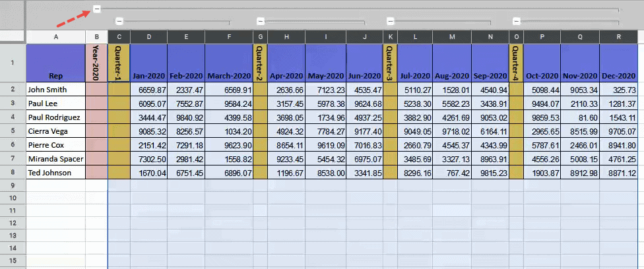Click the select-all corner box
Image resolution: width=644 pixels, height=269 pixels.
point(13,37)
